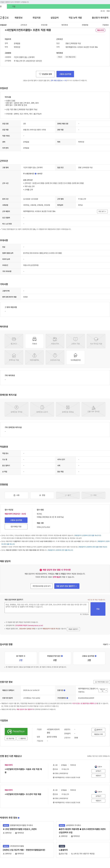The image size is (110, 868).
Task: Jump to the 전형방법 section tab
Action: click(x=85, y=25)
